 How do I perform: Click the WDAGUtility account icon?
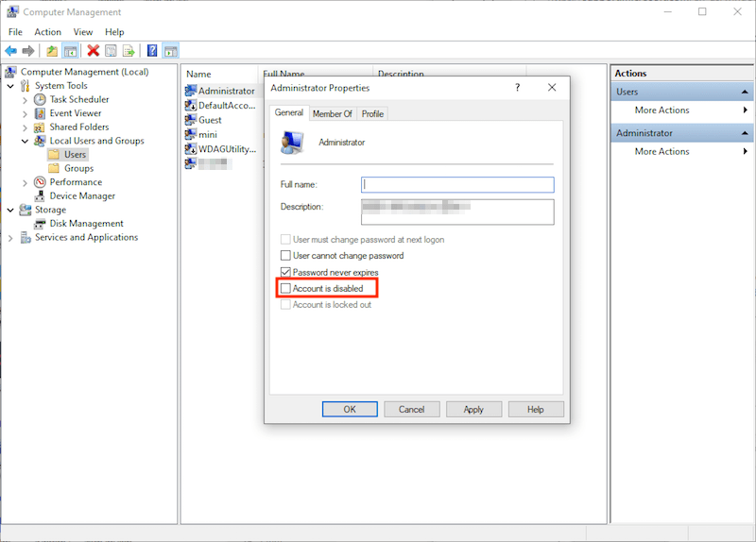click(x=191, y=149)
